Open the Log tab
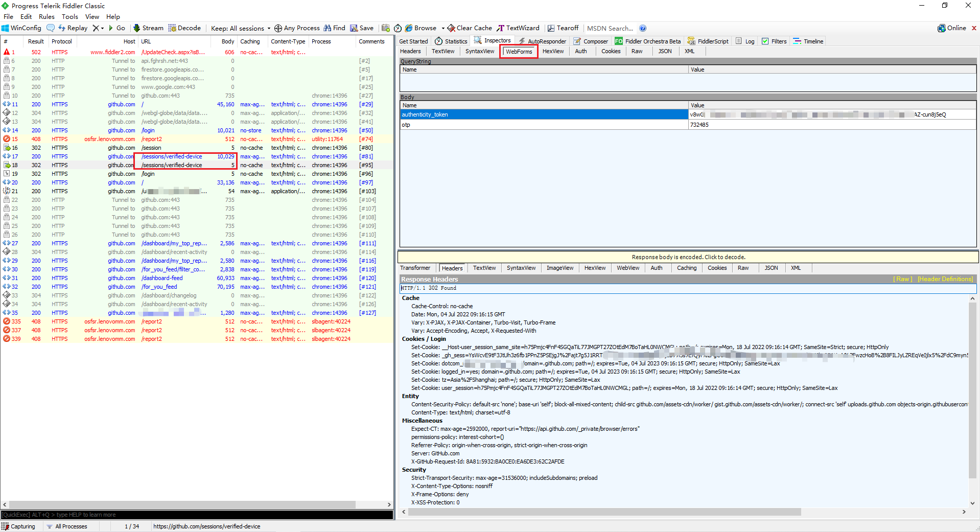This screenshot has height=532, width=980. [x=745, y=41]
